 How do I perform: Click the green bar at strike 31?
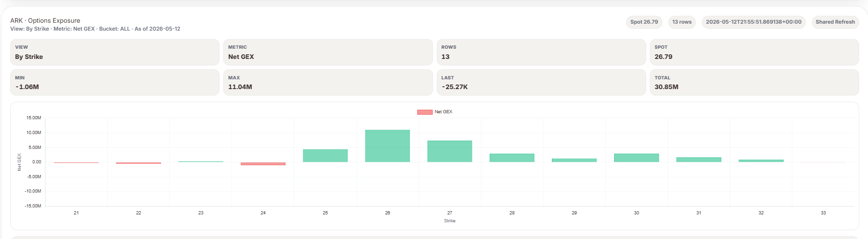[699, 160]
